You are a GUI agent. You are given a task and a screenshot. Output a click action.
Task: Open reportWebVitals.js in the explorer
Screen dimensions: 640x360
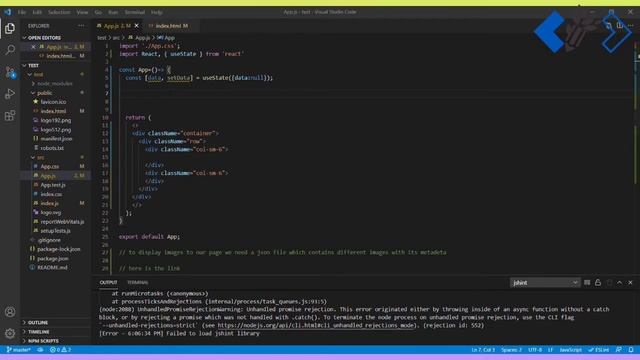pos(62,222)
